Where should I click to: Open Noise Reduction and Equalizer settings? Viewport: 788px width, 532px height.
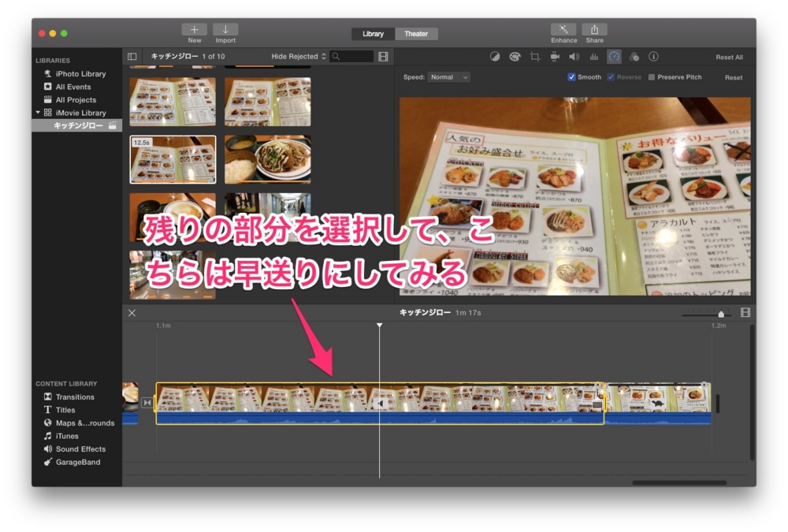pos(593,56)
